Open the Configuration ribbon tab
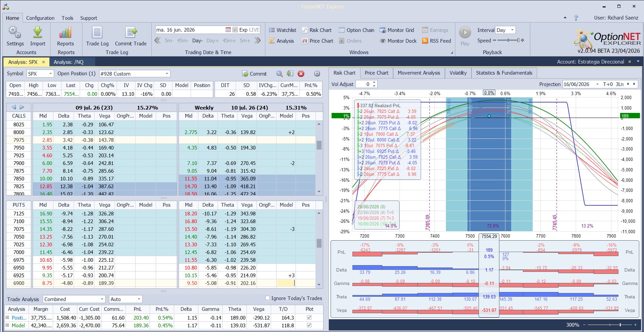 [x=40, y=18]
